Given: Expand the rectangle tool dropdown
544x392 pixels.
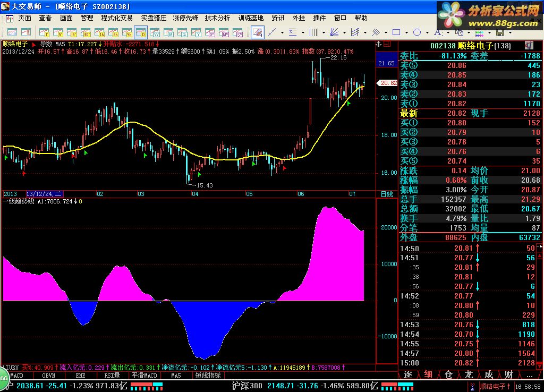Looking at the screenshot, I should pos(406,32).
